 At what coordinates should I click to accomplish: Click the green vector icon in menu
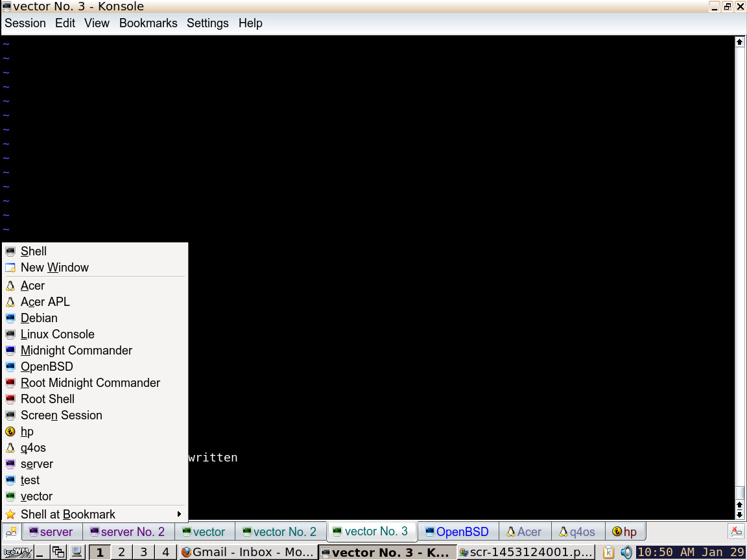[x=10, y=496]
